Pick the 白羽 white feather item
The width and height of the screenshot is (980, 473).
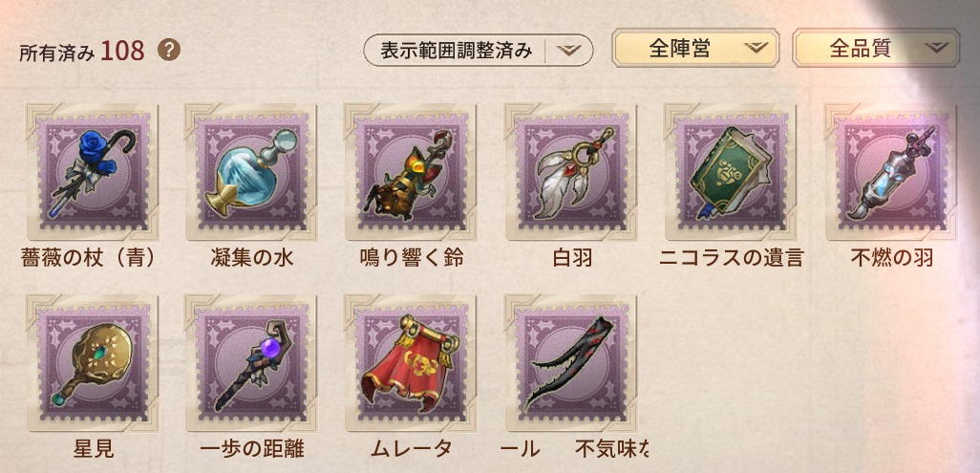tap(571, 172)
